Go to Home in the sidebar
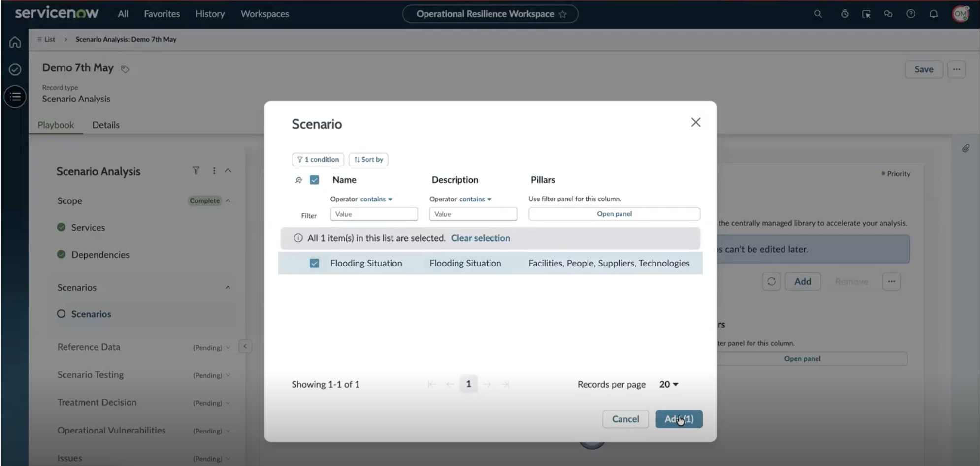 click(x=15, y=42)
